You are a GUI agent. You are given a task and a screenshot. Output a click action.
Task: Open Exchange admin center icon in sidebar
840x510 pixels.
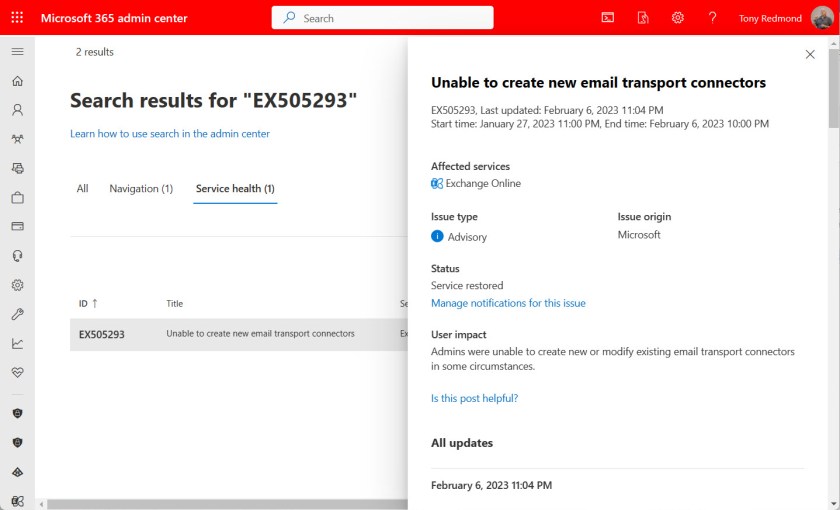coord(17,501)
